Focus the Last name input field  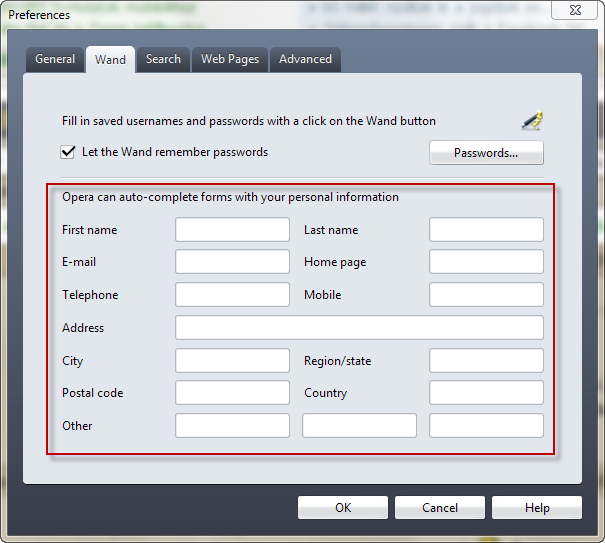pyautogui.click(x=486, y=230)
